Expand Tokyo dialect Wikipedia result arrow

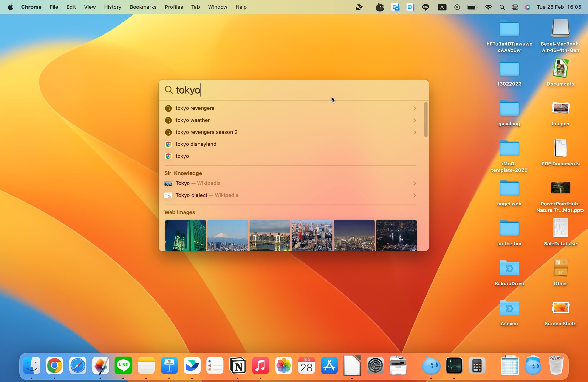tap(415, 195)
